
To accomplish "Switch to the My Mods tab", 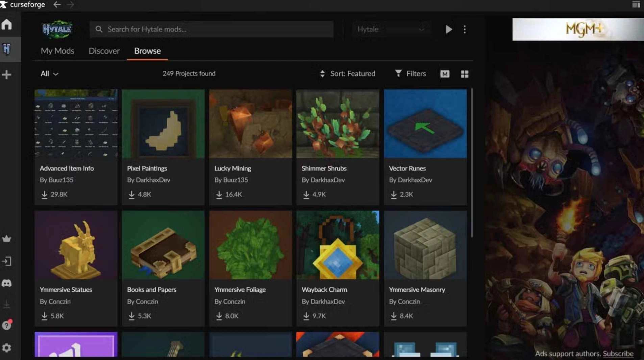I will (57, 51).
